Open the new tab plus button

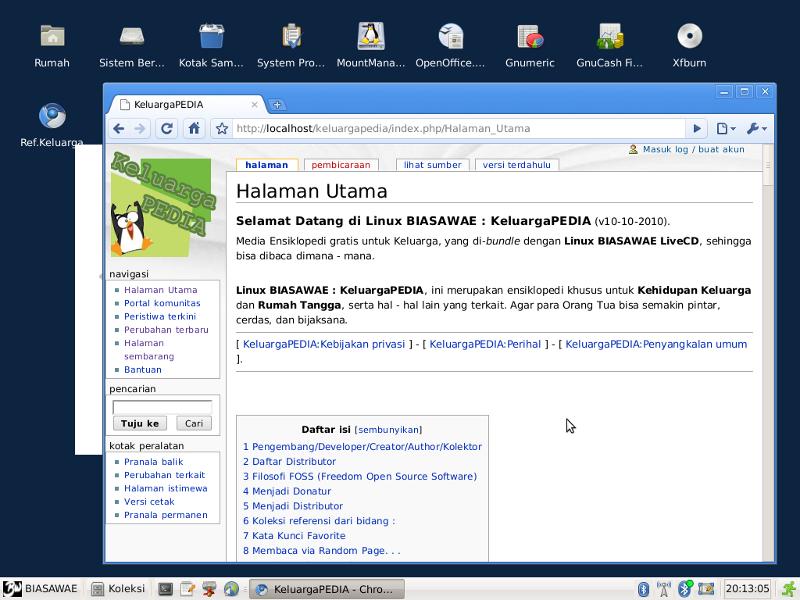[x=277, y=105]
